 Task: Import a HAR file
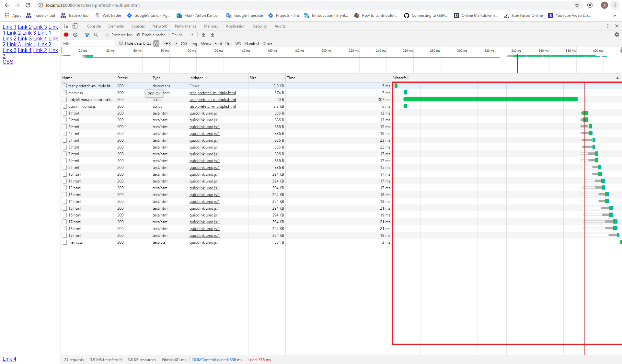click(203, 35)
